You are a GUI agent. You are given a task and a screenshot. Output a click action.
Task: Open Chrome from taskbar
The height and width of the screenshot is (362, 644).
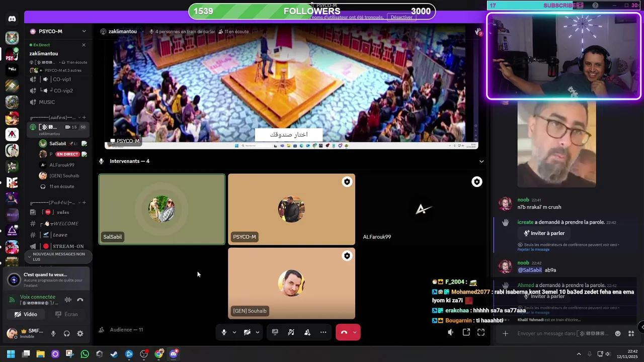point(158,354)
